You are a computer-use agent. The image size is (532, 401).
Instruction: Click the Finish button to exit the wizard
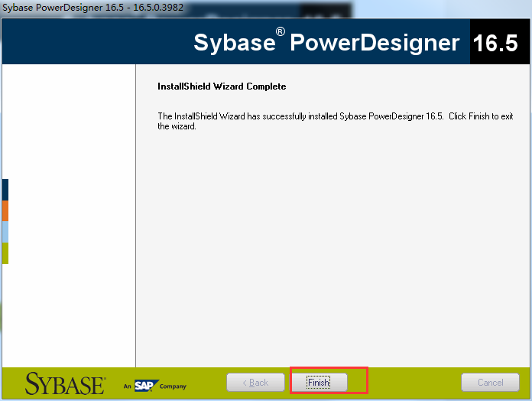click(x=320, y=383)
